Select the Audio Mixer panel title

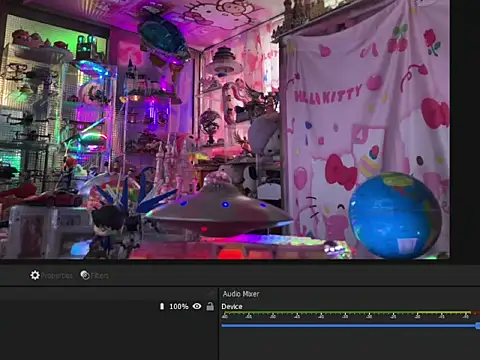241,294
